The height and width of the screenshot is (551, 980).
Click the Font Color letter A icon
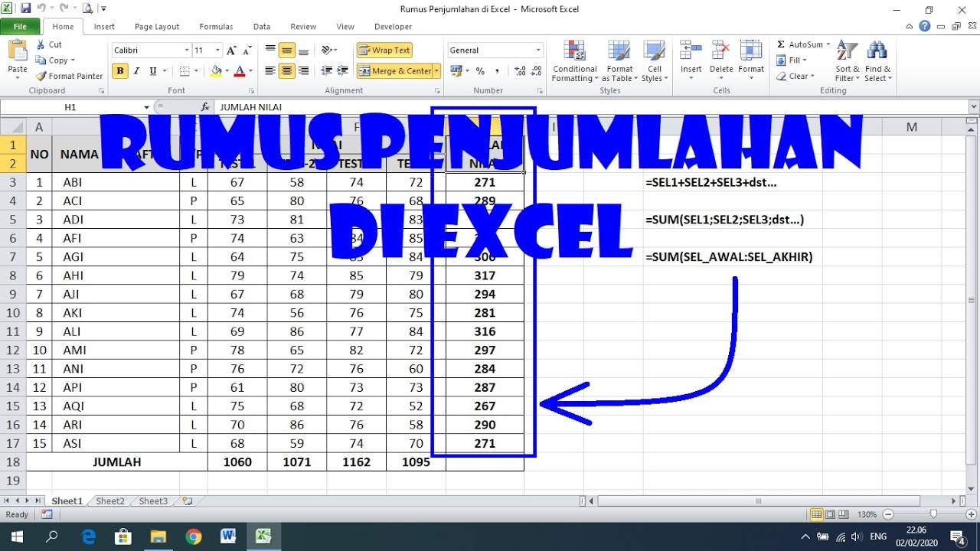click(x=240, y=71)
